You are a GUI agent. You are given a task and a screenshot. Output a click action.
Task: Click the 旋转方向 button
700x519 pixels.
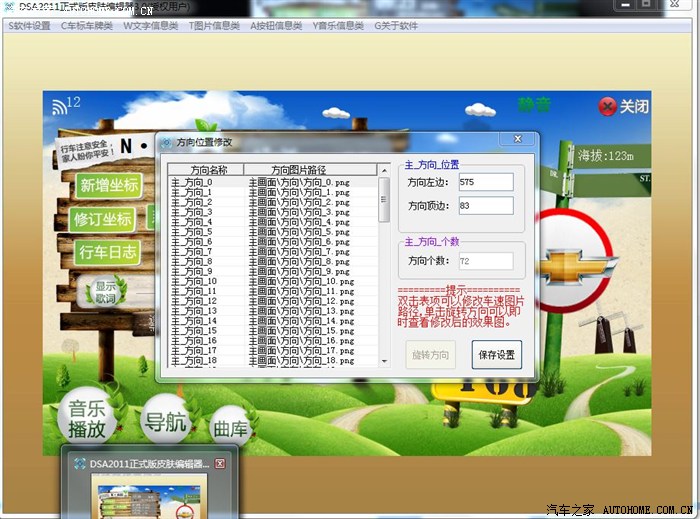431,354
